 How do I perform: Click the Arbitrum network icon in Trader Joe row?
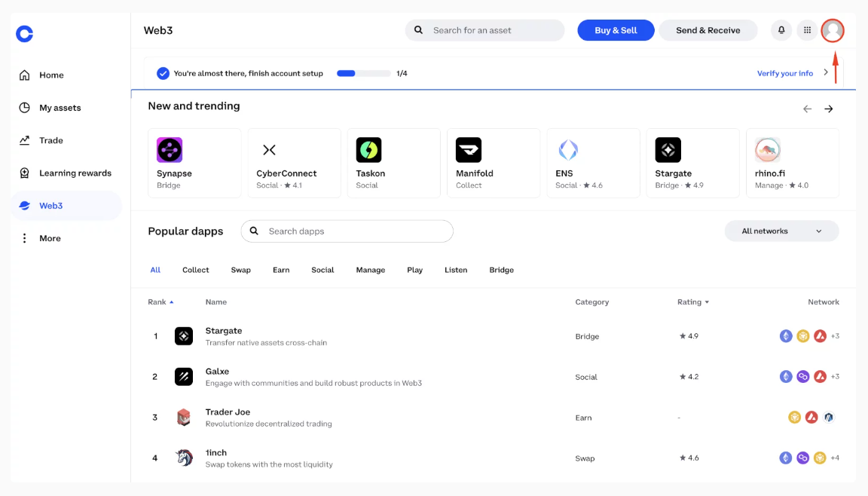(829, 417)
